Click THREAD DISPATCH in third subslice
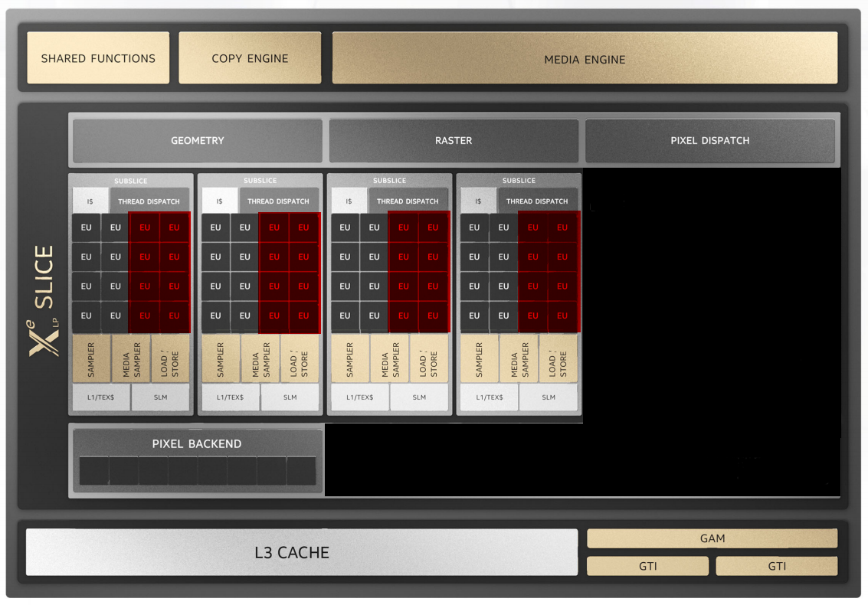Viewport: 868px width, 605px height. click(408, 201)
